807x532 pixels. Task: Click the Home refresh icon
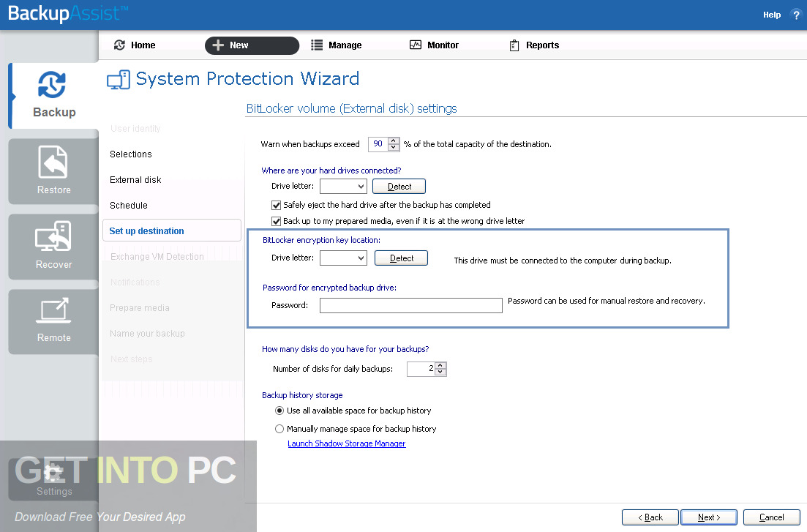(x=119, y=45)
